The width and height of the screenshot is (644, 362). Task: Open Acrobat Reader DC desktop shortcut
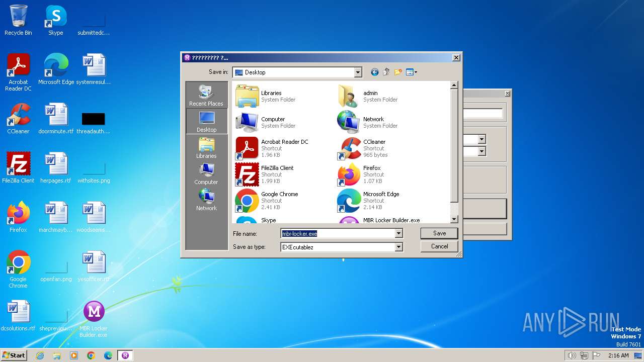click(x=18, y=72)
